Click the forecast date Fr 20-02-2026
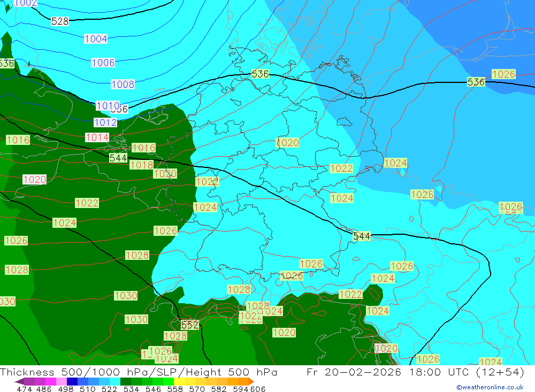This screenshot has height=392, width=535. tap(354, 372)
